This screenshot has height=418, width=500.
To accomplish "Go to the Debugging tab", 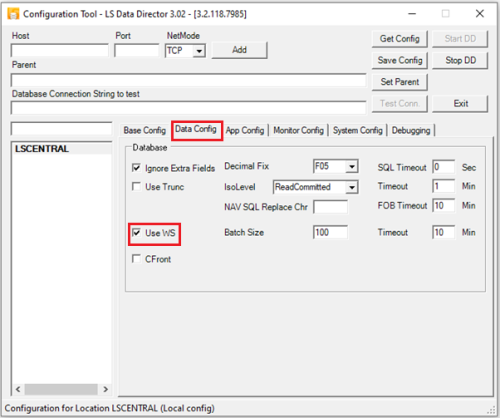I will (411, 130).
